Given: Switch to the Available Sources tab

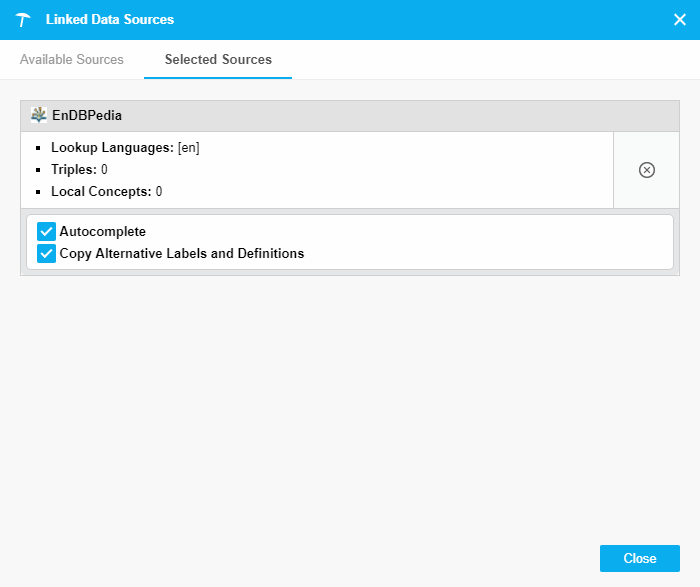Looking at the screenshot, I should coord(72,60).
